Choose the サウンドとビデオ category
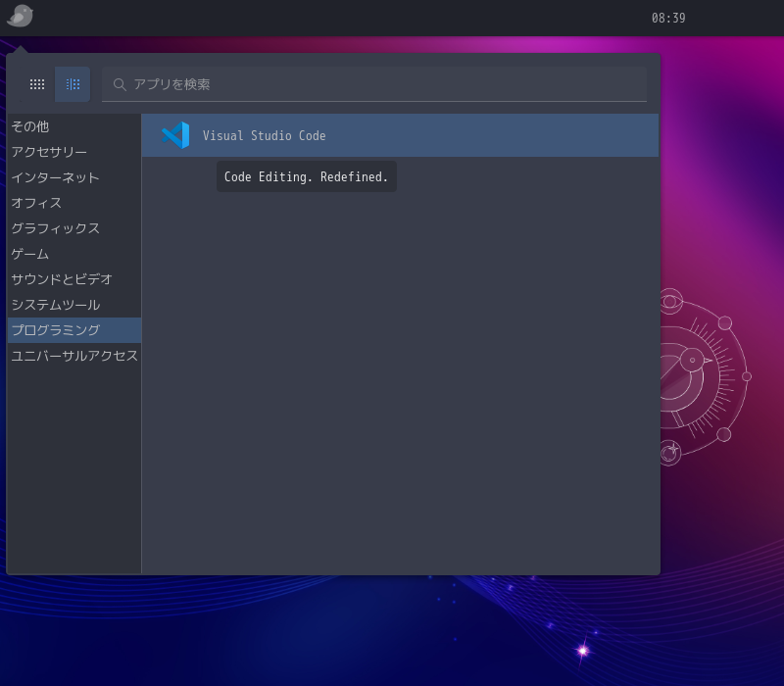The height and width of the screenshot is (686, 784). point(74,279)
